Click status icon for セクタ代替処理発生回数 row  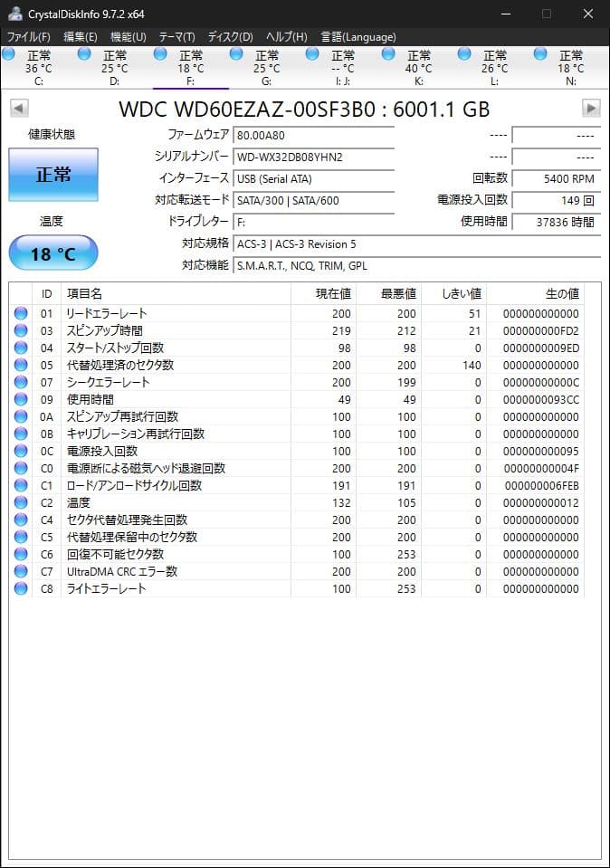[x=21, y=520]
